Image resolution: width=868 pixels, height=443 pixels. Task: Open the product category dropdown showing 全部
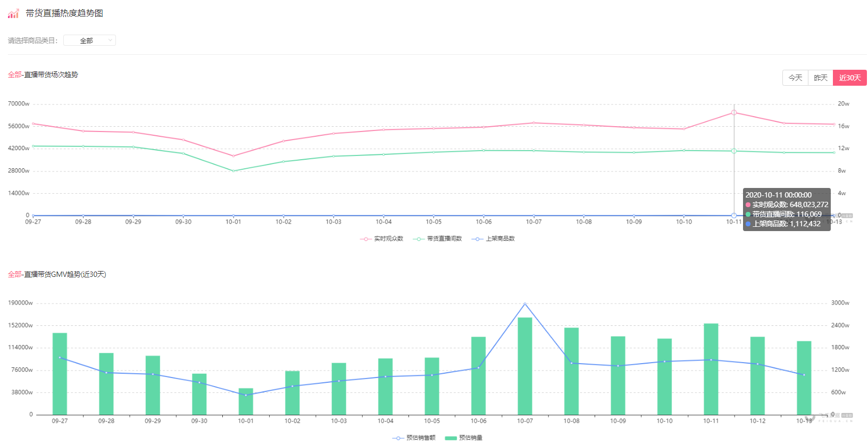tap(89, 40)
